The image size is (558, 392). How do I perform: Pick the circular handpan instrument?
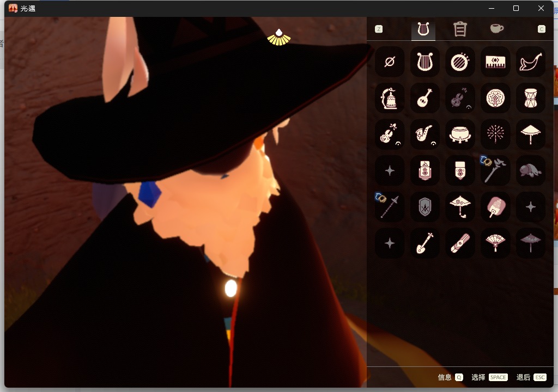(x=495, y=98)
